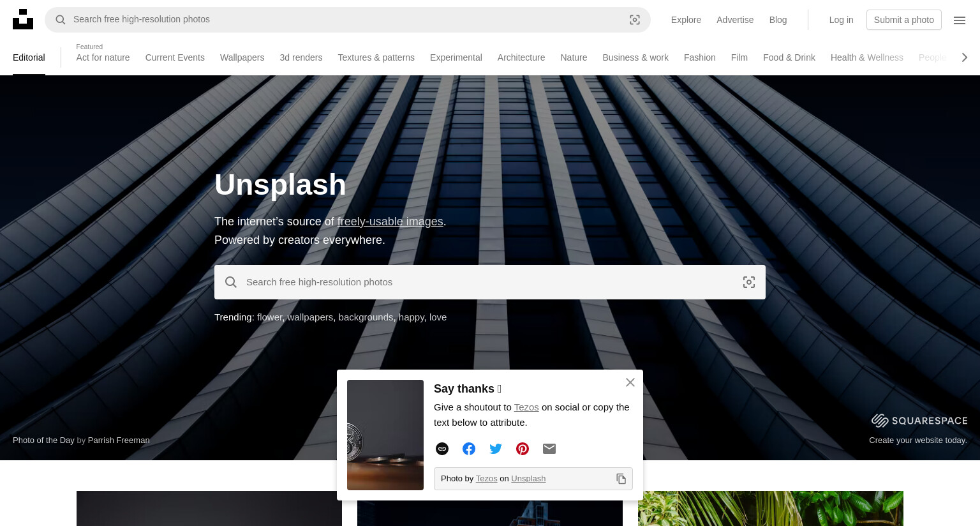The height and width of the screenshot is (526, 980).
Task: Open the Experimental topic
Action: click(456, 57)
